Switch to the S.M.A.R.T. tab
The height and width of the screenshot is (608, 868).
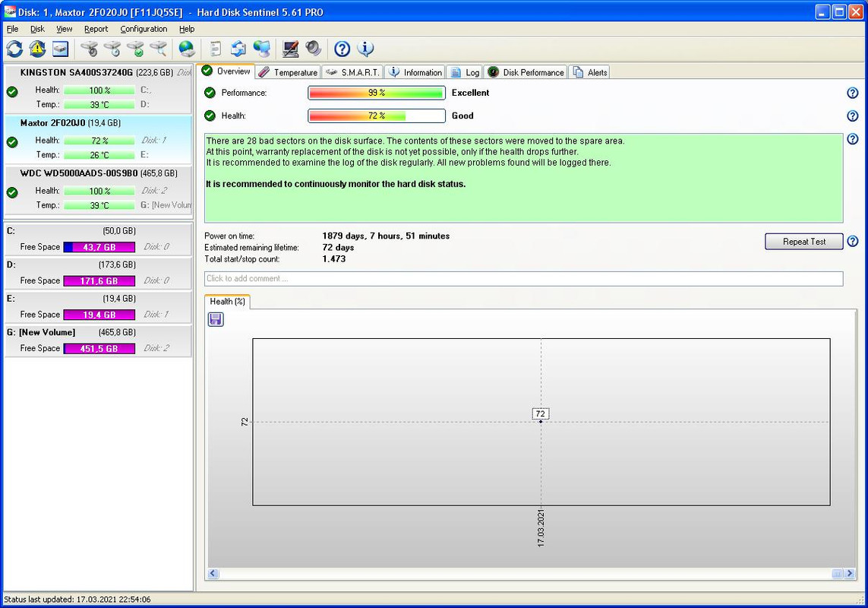[352, 72]
